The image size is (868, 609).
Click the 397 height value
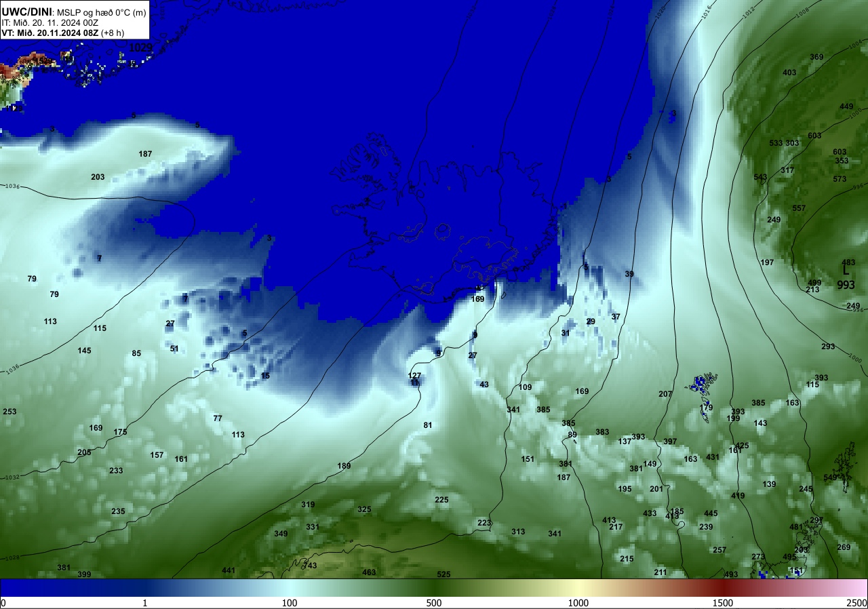[670, 441]
